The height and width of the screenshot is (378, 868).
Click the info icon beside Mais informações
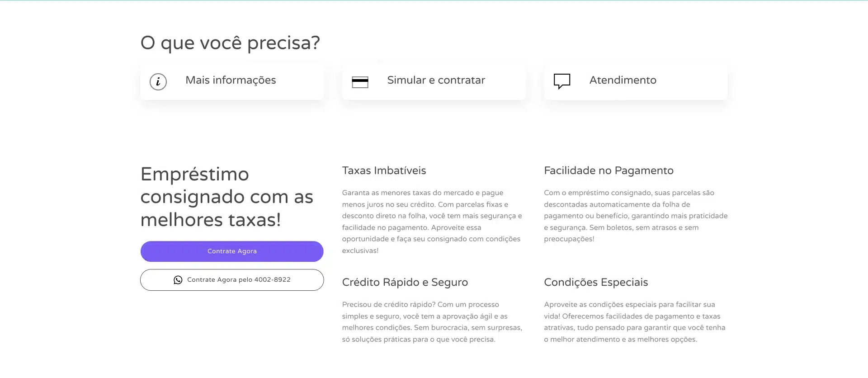[158, 82]
